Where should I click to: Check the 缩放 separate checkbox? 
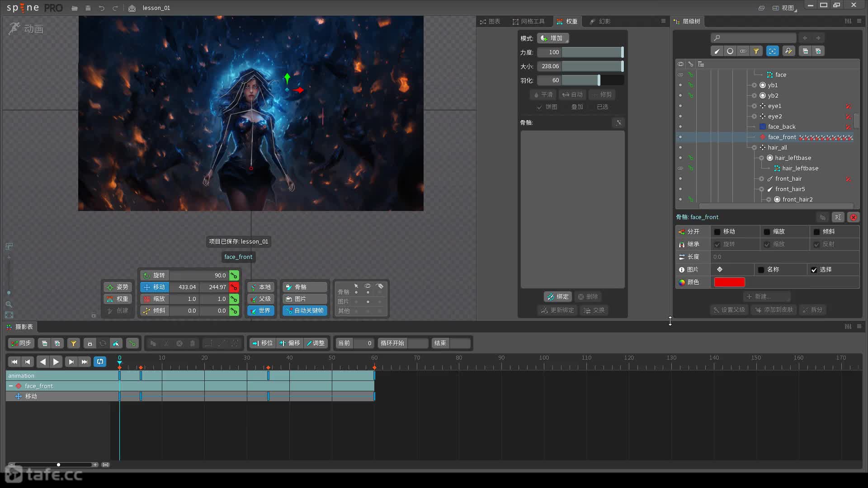(767, 232)
